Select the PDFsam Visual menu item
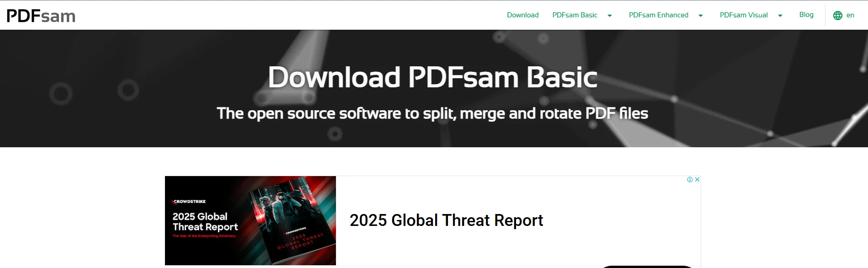Screen dimensions: 868x268 [x=743, y=15]
